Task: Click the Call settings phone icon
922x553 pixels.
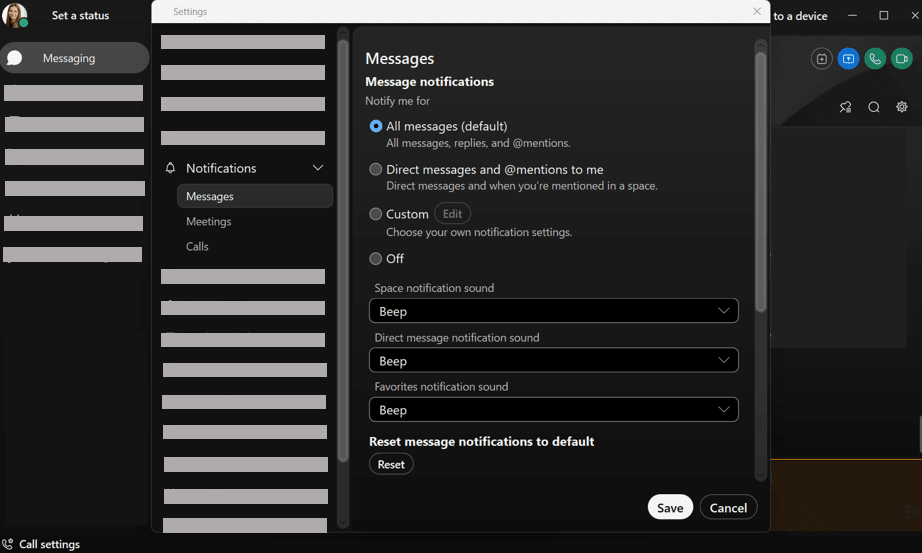Action: pyautogui.click(x=8, y=544)
